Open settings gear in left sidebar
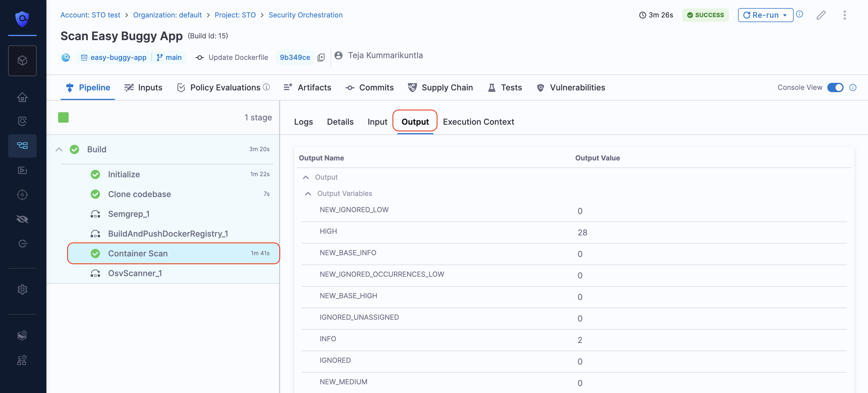The height and width of the screenshot is (393, 868). [22, 289]
